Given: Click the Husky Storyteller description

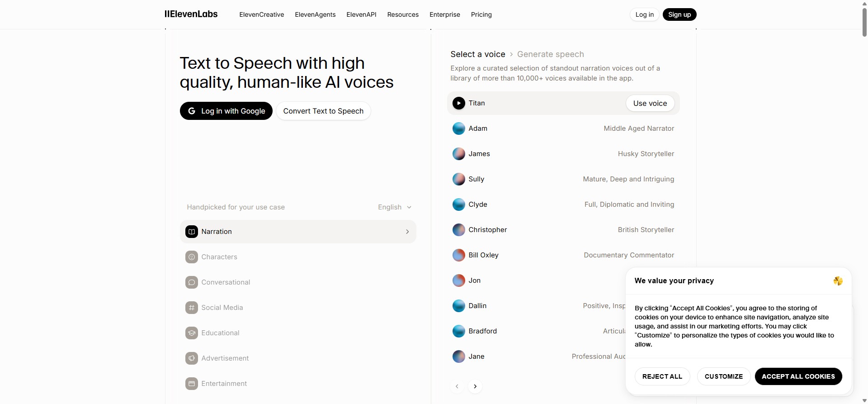Looking at the screenshot, I should point(646,154).
